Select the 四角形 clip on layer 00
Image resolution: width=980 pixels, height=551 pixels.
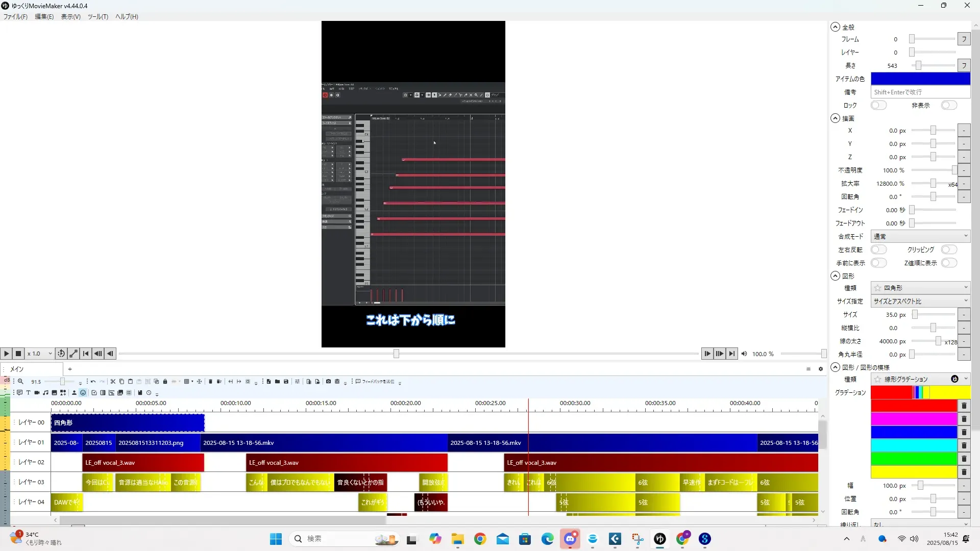(x=128, y=422)
